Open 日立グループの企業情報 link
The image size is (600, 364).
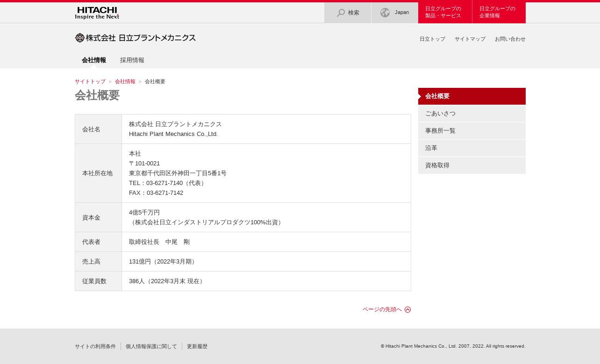point(499,13)
